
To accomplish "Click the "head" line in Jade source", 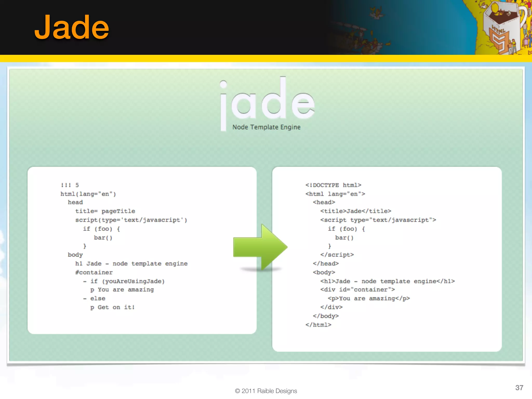I will (75, 202).
